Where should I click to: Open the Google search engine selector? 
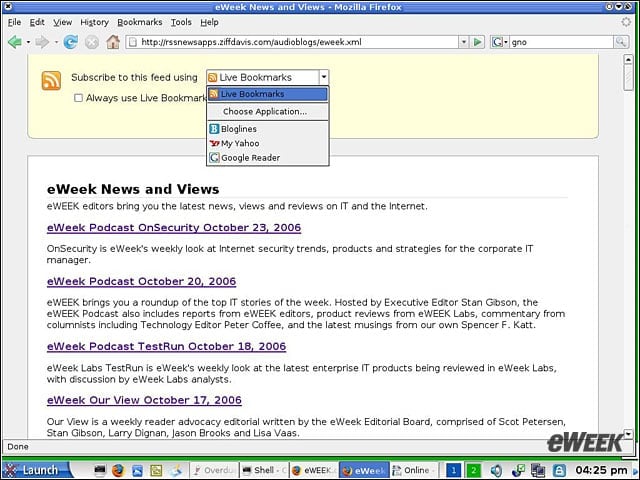click(x=500, y=42)
